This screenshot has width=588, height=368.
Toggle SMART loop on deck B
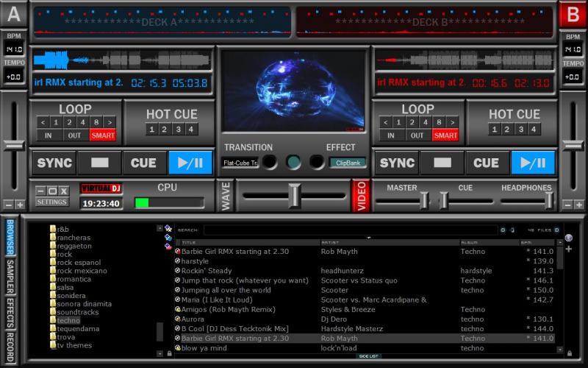point(445,135)
